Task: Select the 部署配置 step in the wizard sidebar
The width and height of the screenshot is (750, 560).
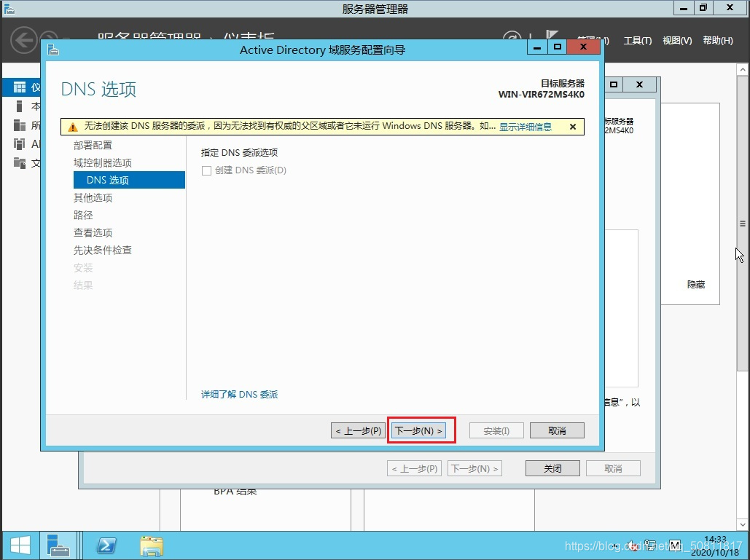Action: coord(93,145)
